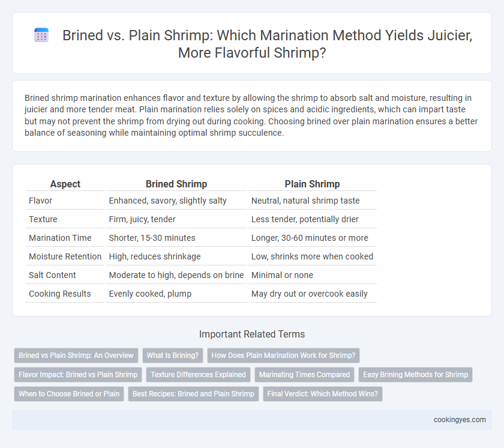504x448 pixels.
Task: Click the 'Aspect' column header
Action: [x=65, y=184]
